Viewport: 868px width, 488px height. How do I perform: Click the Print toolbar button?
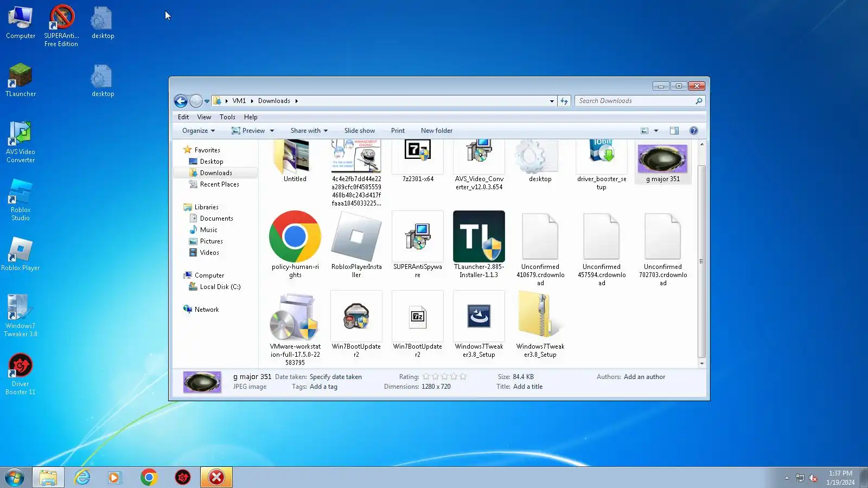[398, 131]
